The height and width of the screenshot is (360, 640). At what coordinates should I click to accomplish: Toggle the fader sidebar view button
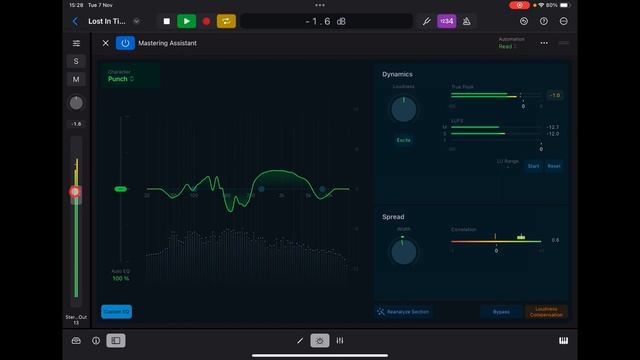coord(116,340)
